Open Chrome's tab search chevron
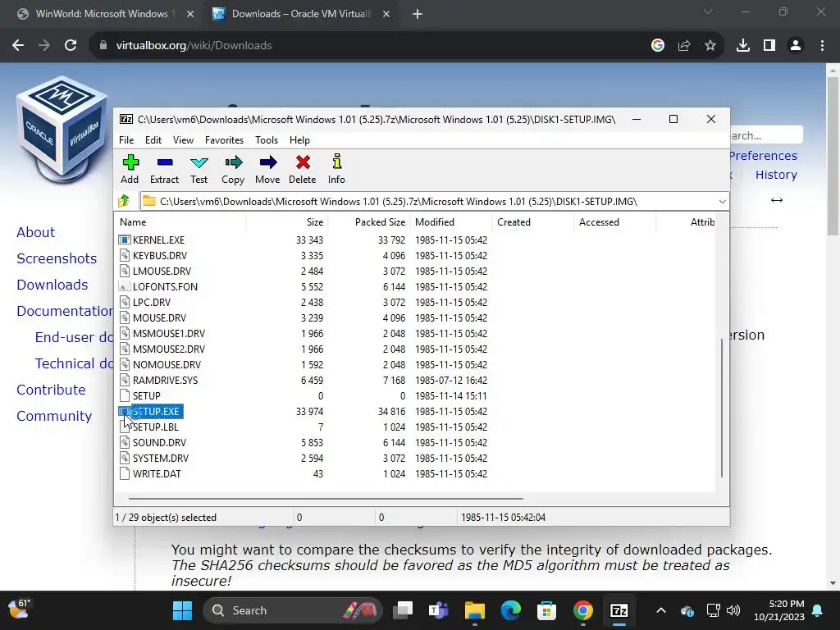 pyautogui.click(x=708, y=11)
